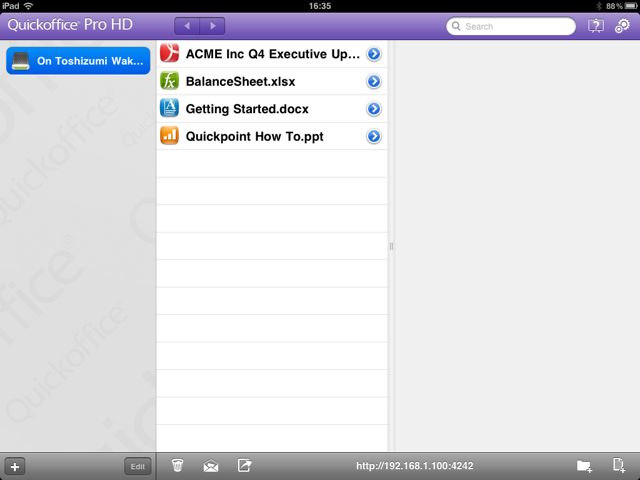The width and height of the screenshot is (640, 480).
Task: Show details arrow for Quickpoint How To.ppt
Action: click(x=374, y=136)
